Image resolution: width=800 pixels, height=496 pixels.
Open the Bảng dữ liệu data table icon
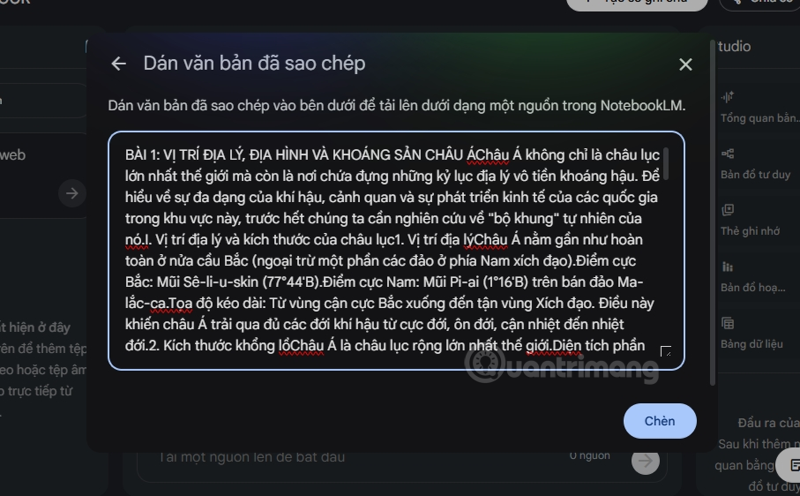[x=728, y=323]
